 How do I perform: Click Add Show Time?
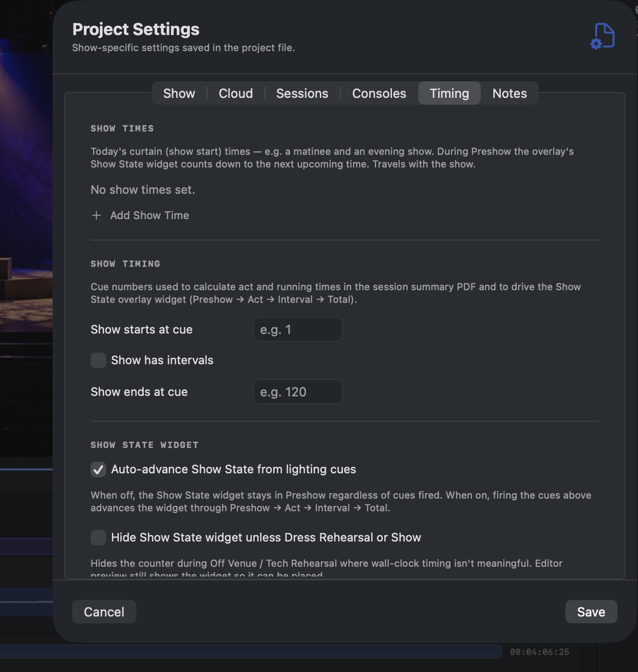[140, 215]
